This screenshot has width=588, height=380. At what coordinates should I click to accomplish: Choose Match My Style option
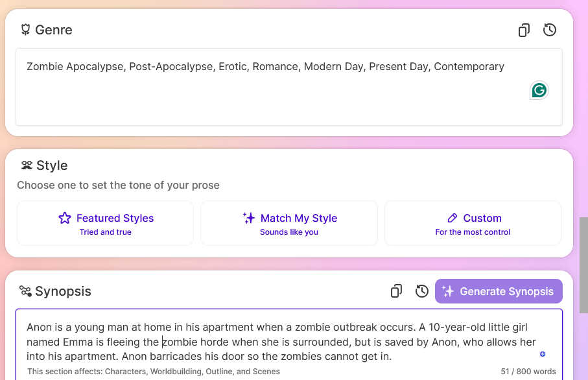(x=289, y=223)
